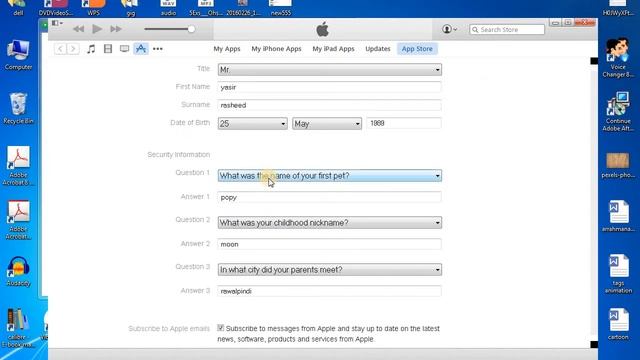
Task: Click the First Name field
Action: pyautogui.click(x=329, y=87)
